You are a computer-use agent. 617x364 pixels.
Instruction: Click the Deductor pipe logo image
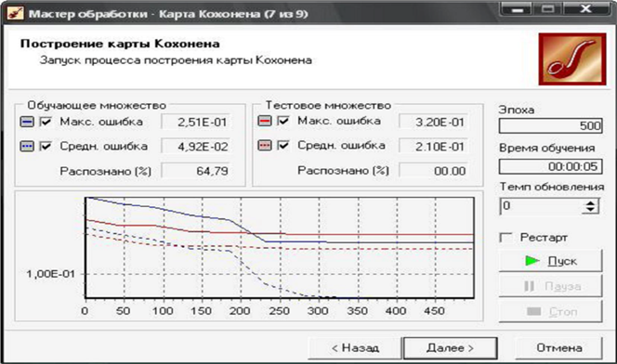tap(572, 58)
